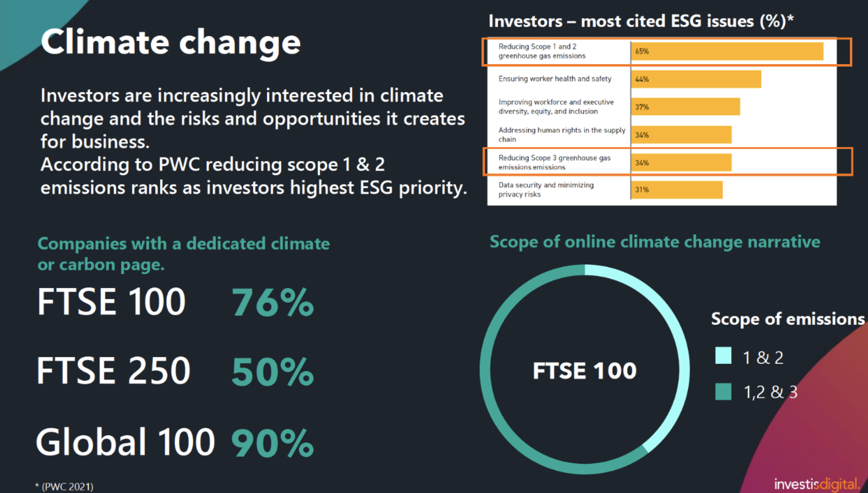The width and height of the screenshot is (868, 493).
Task: Click the investisdigital logo
Action: pos(816,484)
